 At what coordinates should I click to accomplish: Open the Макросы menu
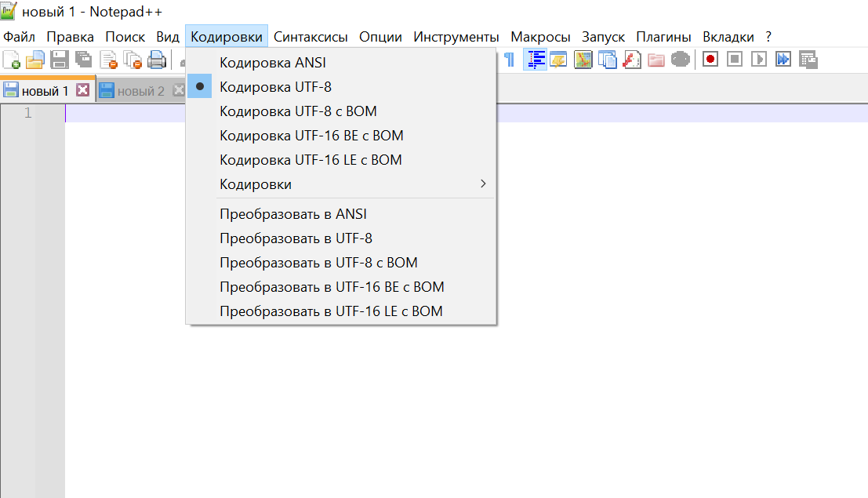tap(540, 37)
